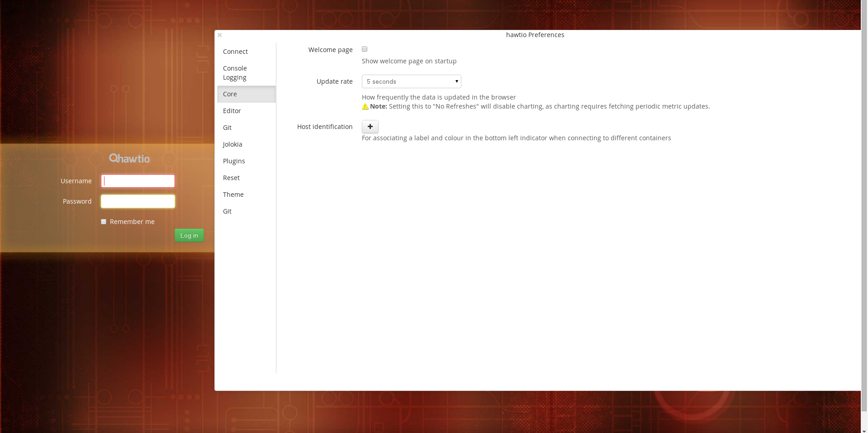Viewport: 868px width, 433px height.
Task: Add a Host identification entry with plus button
Action: coord(370,127)
